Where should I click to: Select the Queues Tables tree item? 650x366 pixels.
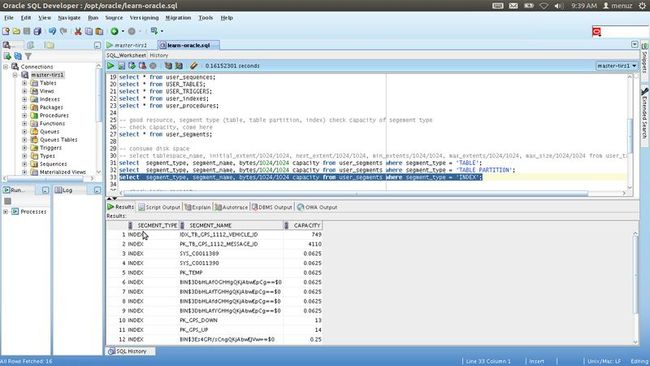[58, 139]
